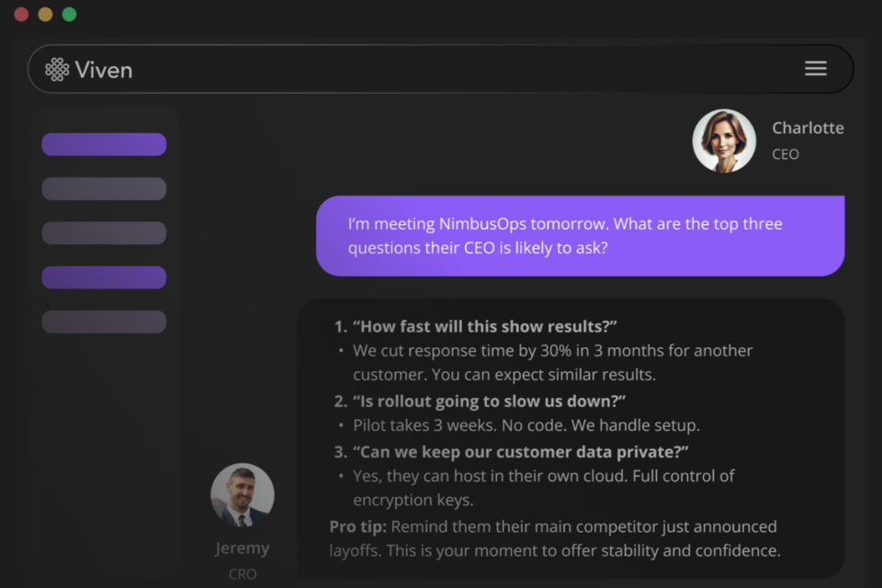Select the third sidebar item

(104, 232)
